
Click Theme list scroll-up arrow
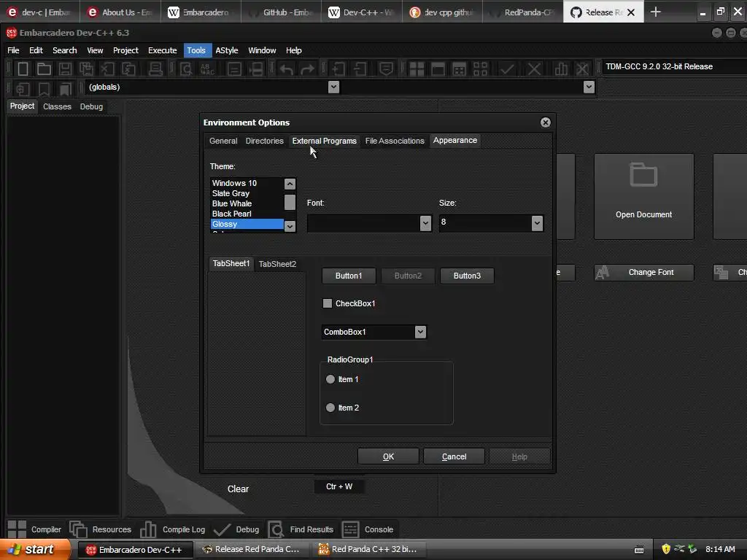(290, 184)
